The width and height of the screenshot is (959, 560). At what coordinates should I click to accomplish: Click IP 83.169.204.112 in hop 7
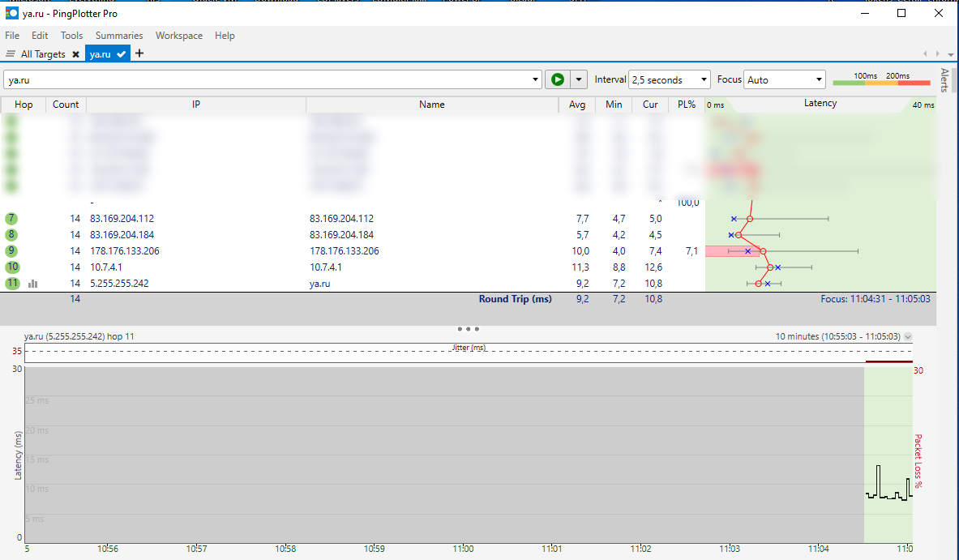[122, 218]
